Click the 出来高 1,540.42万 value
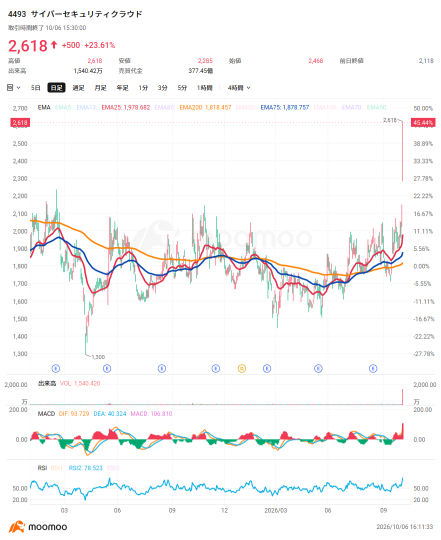The height and width of the screenshot is (540, 441). pos(88,71)
